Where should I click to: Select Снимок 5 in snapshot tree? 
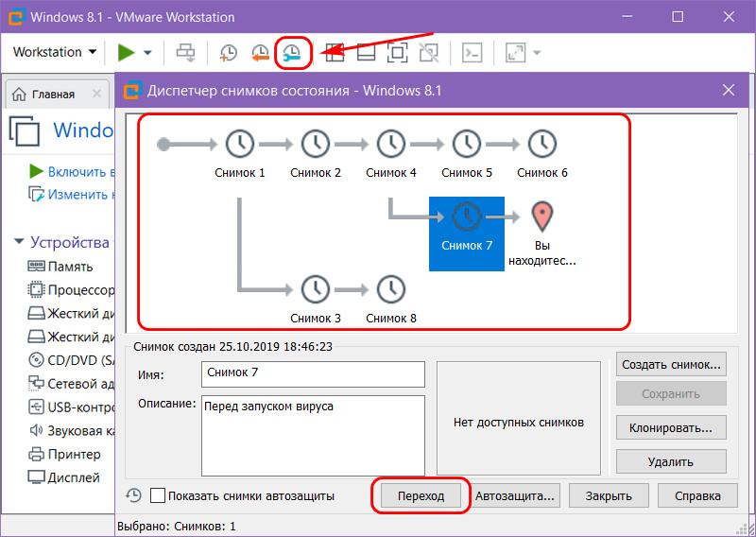(x=467, y=153)
